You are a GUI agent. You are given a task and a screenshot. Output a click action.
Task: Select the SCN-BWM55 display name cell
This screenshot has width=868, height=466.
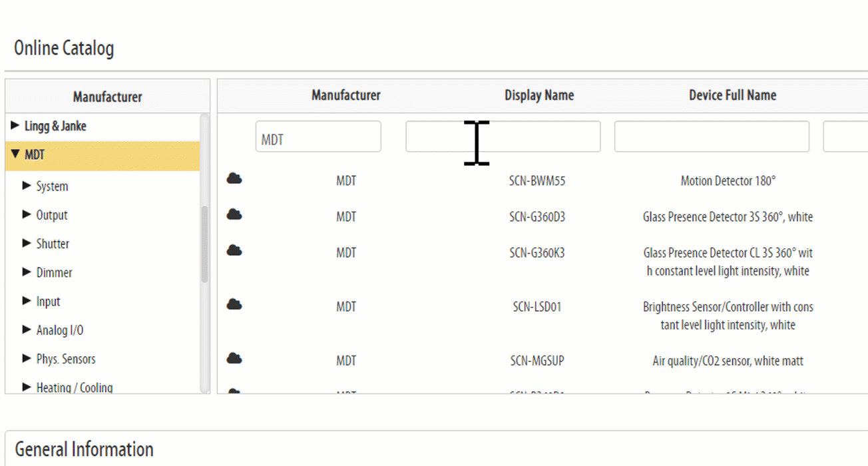click(537, 180)
